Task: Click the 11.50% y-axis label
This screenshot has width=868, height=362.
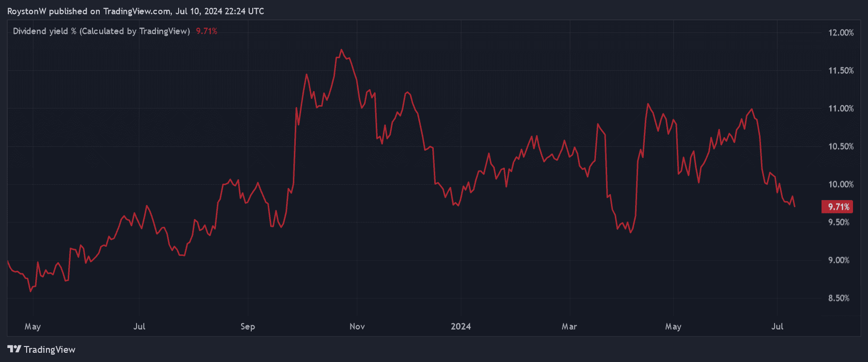Action: (x=841, y=71)
